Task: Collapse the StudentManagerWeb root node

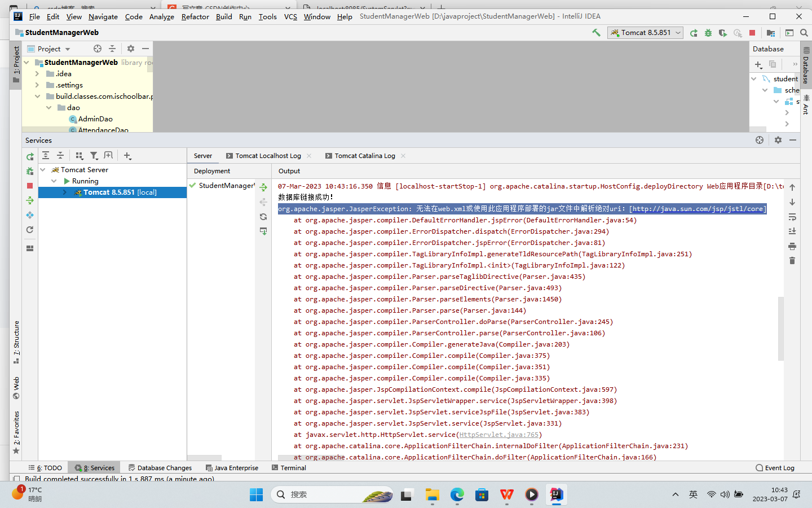Action: (27, 63)
